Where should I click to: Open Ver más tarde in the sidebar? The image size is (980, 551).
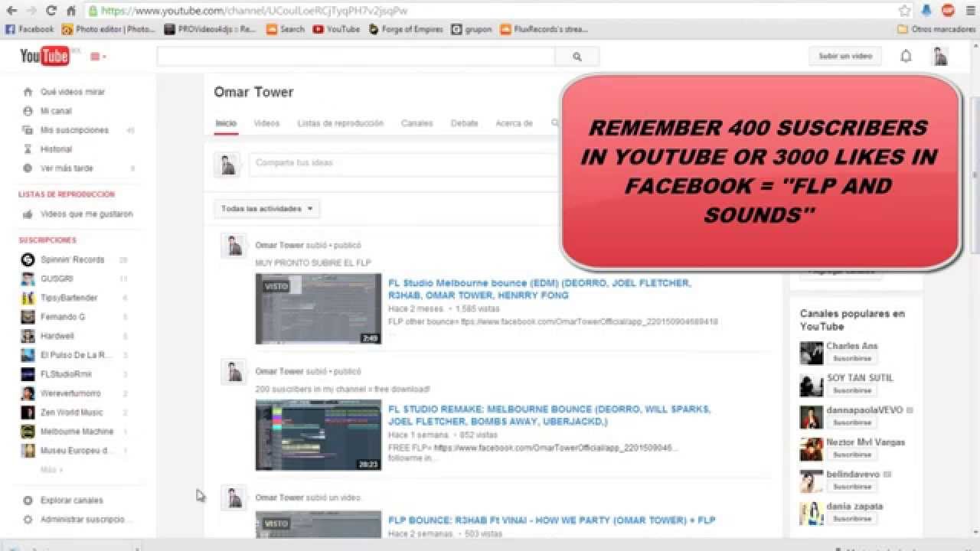pyautogui.click(x=67, y=168)
